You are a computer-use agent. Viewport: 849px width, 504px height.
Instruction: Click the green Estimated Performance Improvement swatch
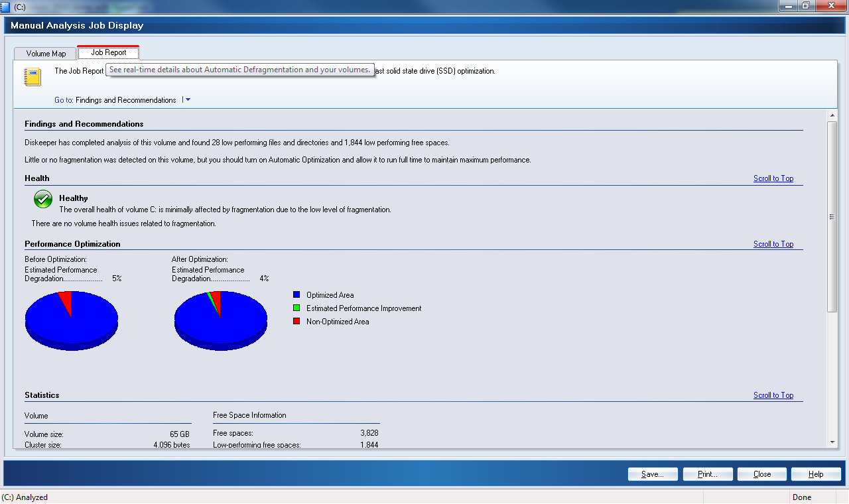pos(296,308)
